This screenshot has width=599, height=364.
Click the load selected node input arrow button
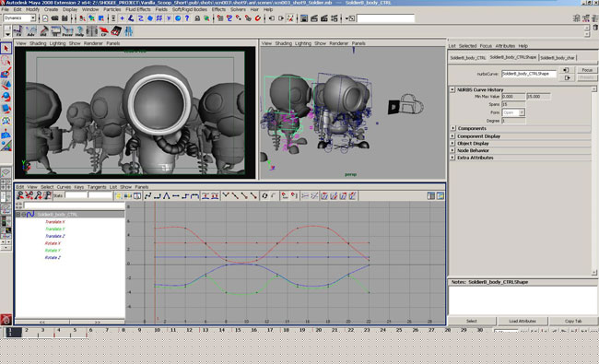566,70
